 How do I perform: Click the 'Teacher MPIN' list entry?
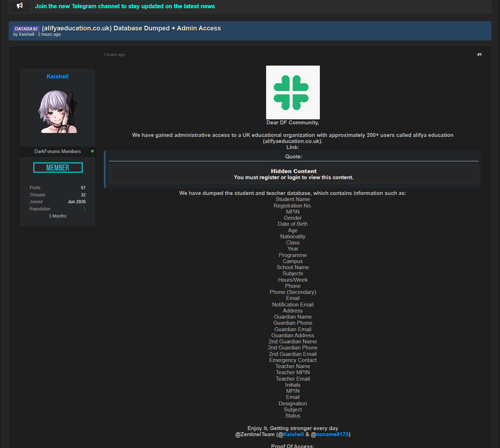pos(293,372)
